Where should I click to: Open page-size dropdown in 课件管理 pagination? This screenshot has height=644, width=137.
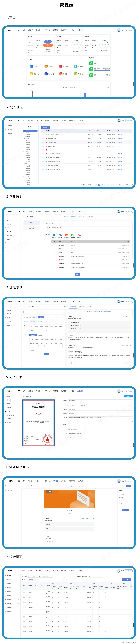click(x=90, y=185)
